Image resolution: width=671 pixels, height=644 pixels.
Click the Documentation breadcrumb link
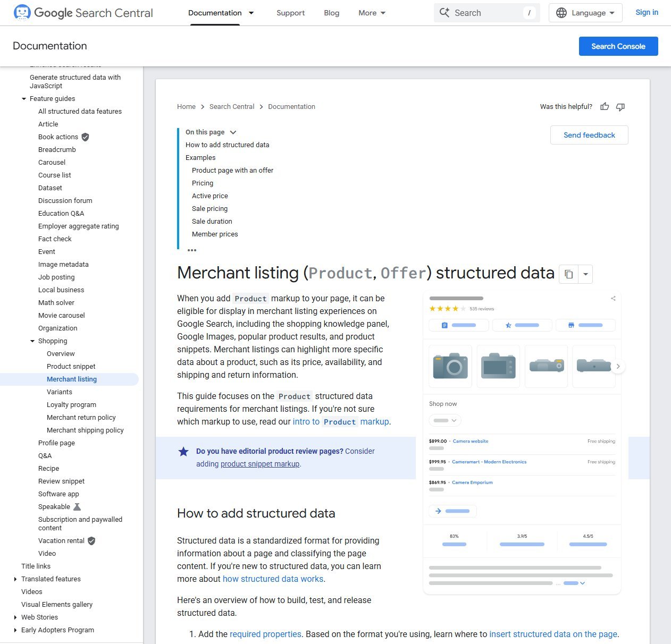coord(291,107)
